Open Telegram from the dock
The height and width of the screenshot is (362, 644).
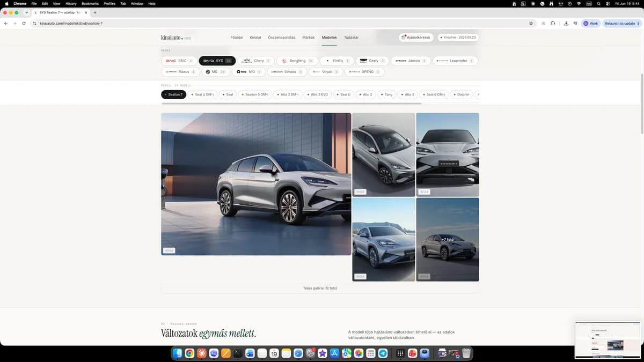383,353
